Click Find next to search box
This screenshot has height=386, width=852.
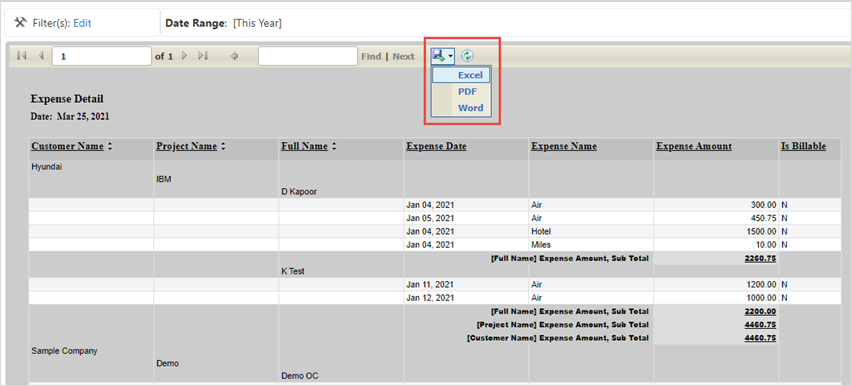tap(371, 56)
